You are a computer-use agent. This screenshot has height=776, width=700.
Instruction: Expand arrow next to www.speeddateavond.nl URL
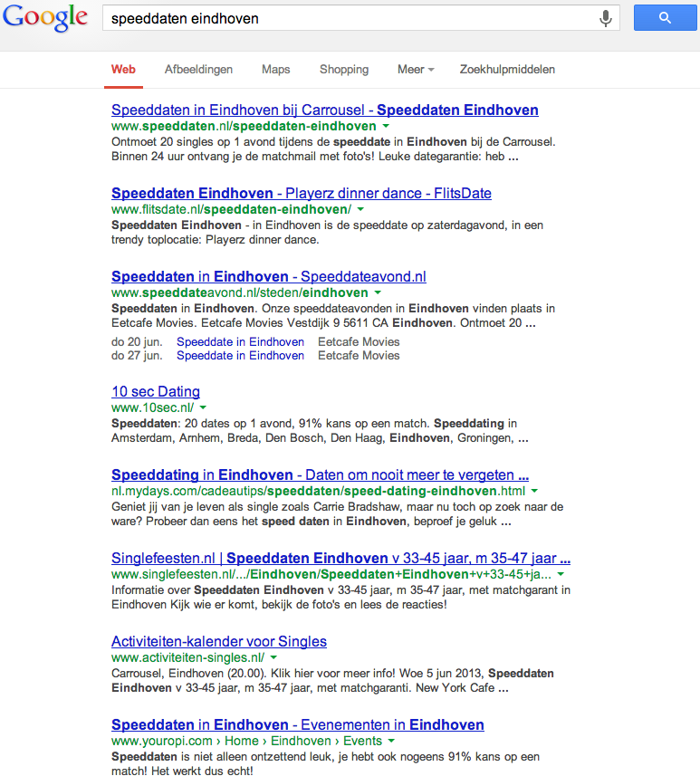(378, 292)
